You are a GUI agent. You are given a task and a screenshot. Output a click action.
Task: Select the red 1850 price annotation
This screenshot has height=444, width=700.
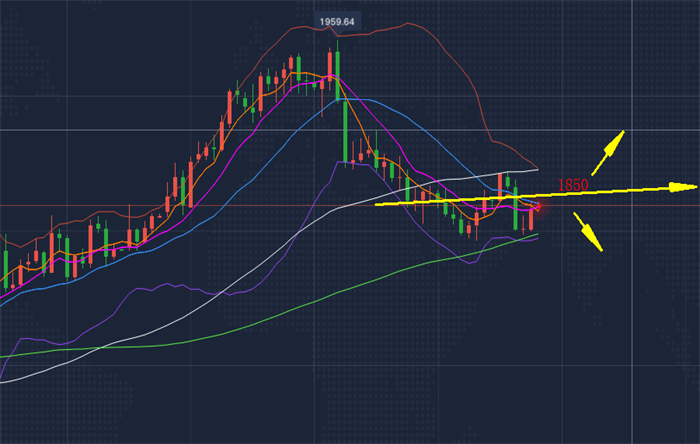[573, 185]
